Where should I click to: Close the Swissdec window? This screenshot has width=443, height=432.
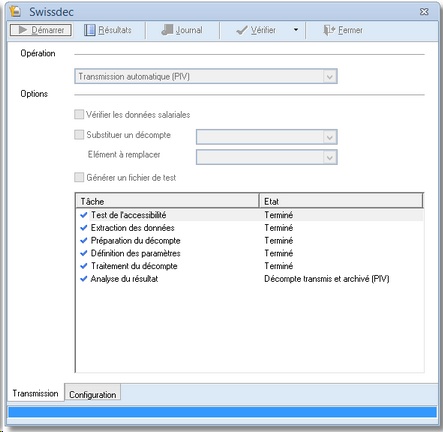coord(424,12)
